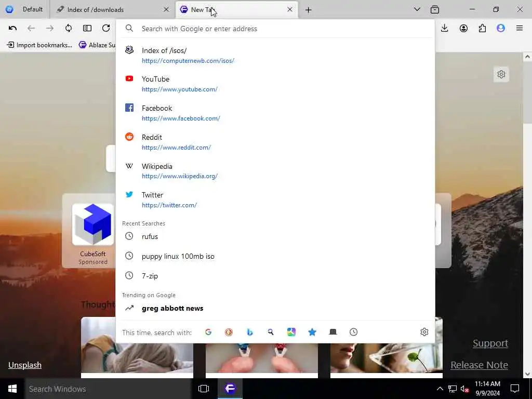Close the New Tab tab
The width and height of the screenshot is (532, 399).
tap(290, 9)
